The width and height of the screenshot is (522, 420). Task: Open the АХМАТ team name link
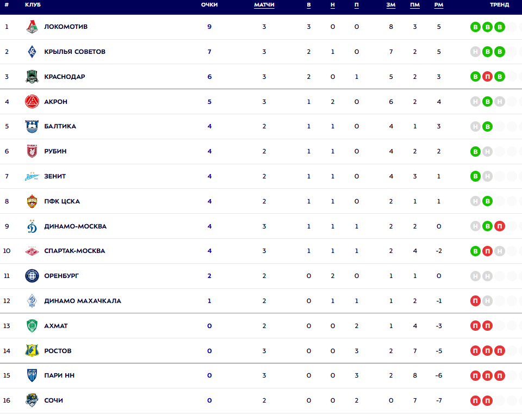click(56, 326)
